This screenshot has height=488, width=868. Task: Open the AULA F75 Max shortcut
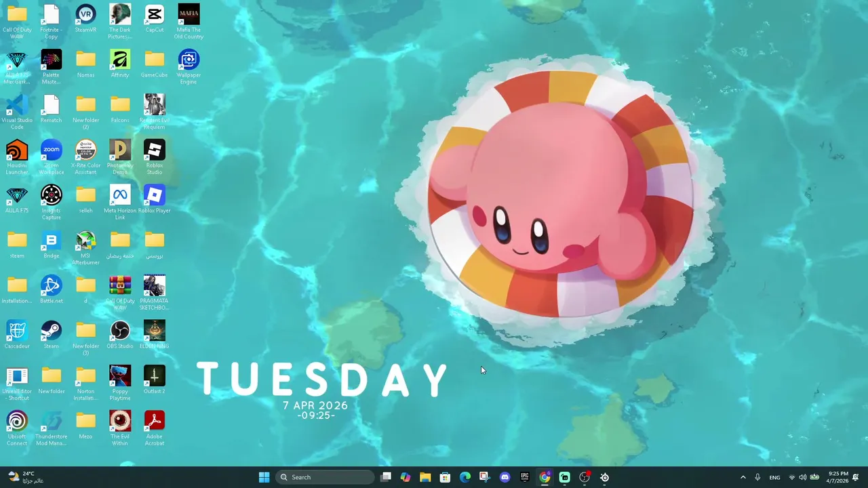(17, 67)
